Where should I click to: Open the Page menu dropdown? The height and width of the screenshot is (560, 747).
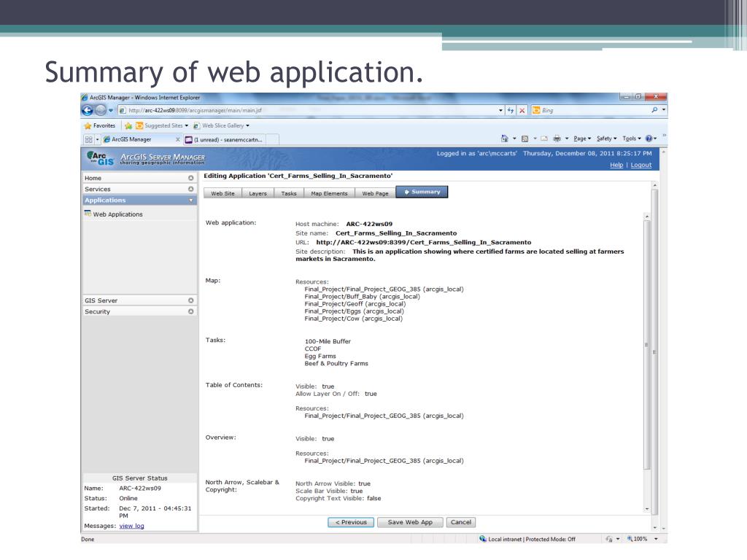click(582, 139)
